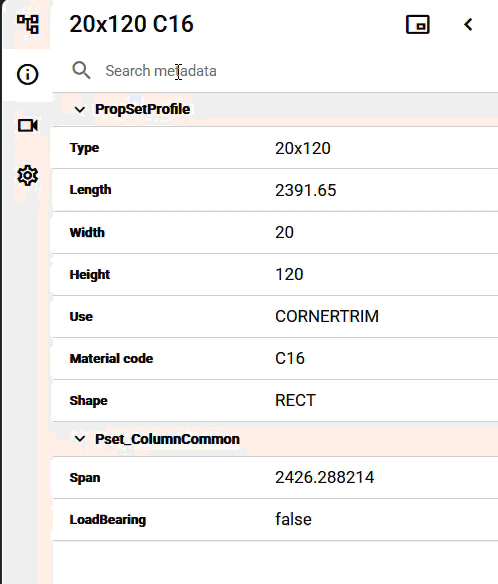Select the Length property label
This screenshot has width=498, height=584.
tap(90, 190)
